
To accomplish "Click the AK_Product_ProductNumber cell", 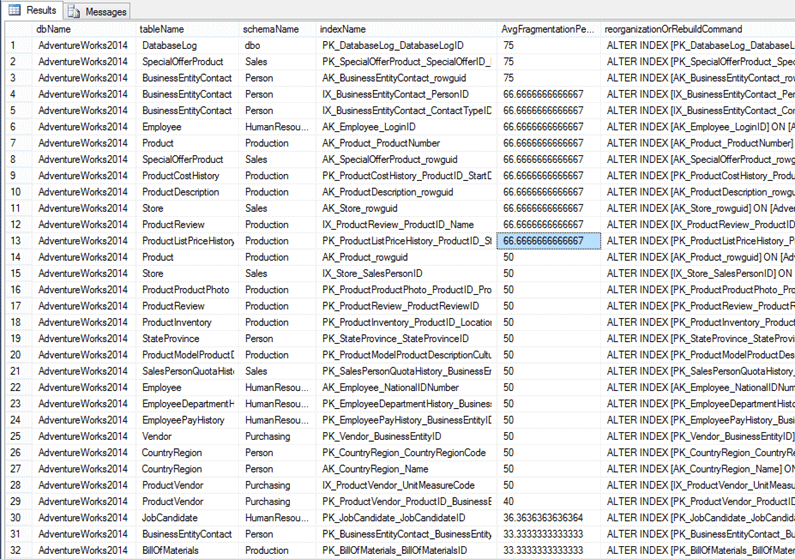I will pyautogui.click(x=407, y=143).
